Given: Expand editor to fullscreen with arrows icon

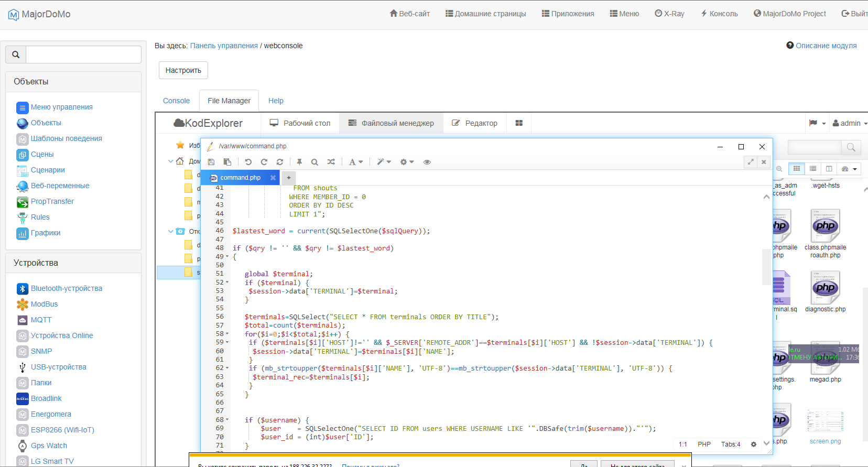Looking at the screenshot, I should pos(751,162).
